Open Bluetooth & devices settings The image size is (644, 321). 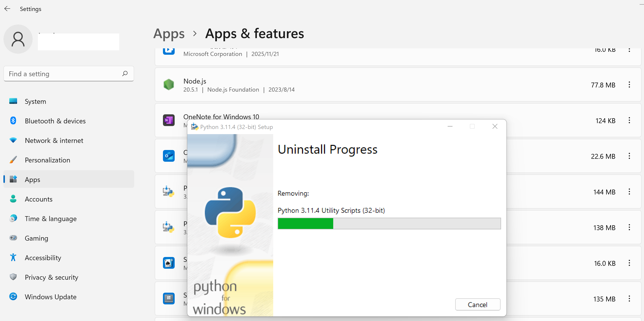pos(69,121)
